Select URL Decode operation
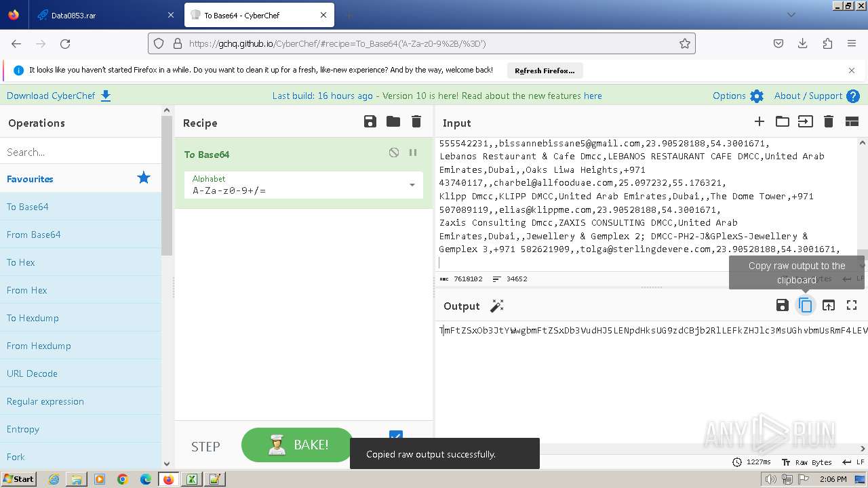 (80, 373)
